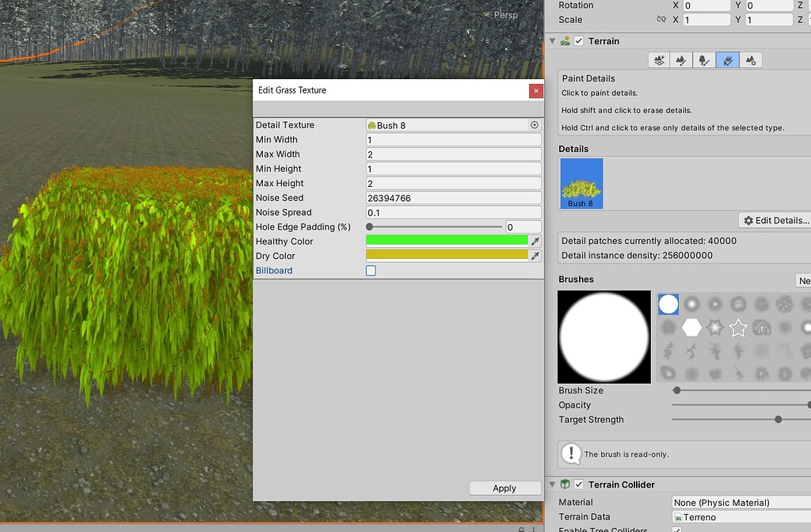Open the Healthy Color picker
The image size is (811, 532).
tap(447, 241)
